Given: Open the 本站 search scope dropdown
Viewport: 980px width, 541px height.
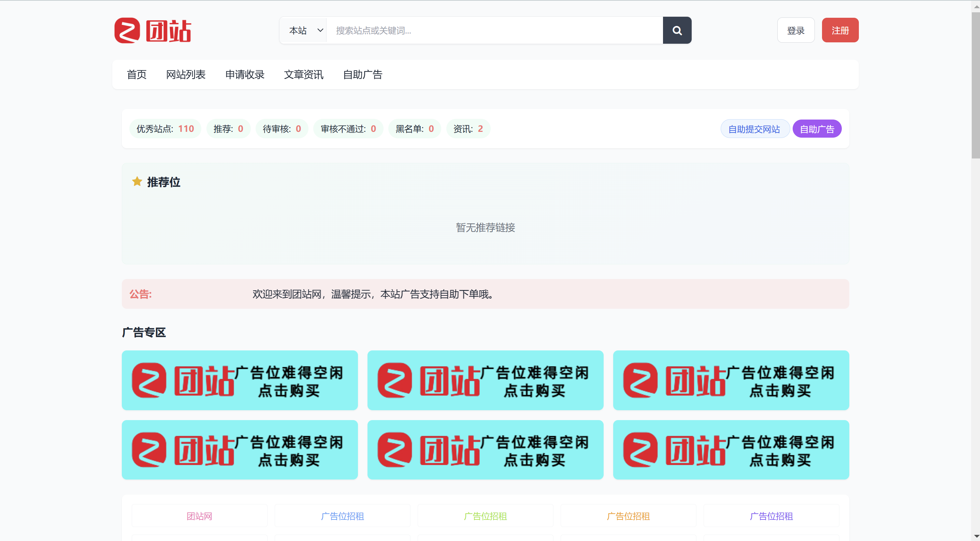Looking at the screenshot, I should point(305,30).
